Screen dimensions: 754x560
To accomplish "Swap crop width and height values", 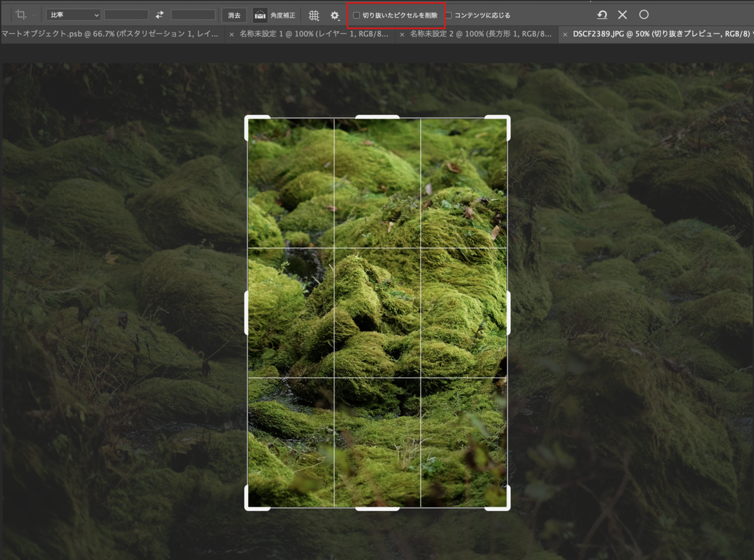I will (x=160, y=14).
